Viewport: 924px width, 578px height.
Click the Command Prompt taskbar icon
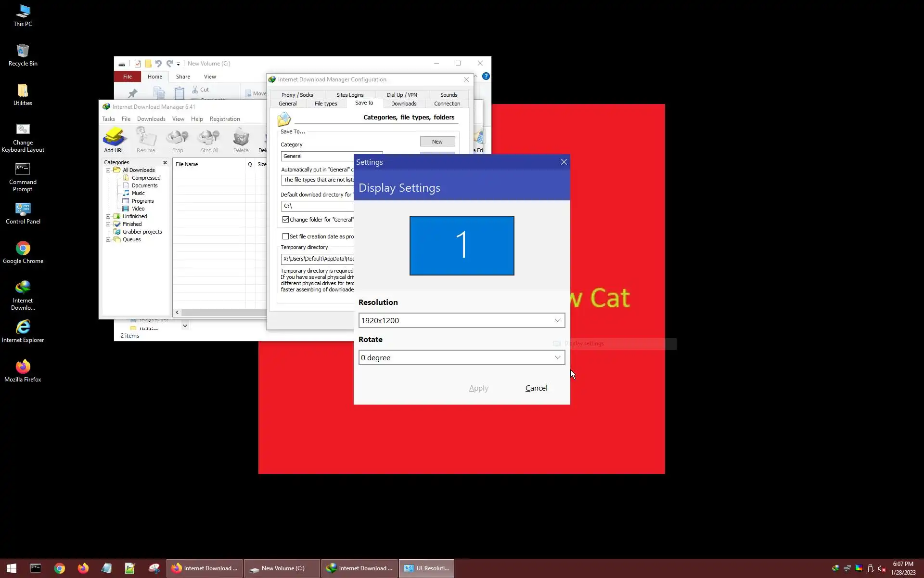pyautogui.click(x=36, y=568)
